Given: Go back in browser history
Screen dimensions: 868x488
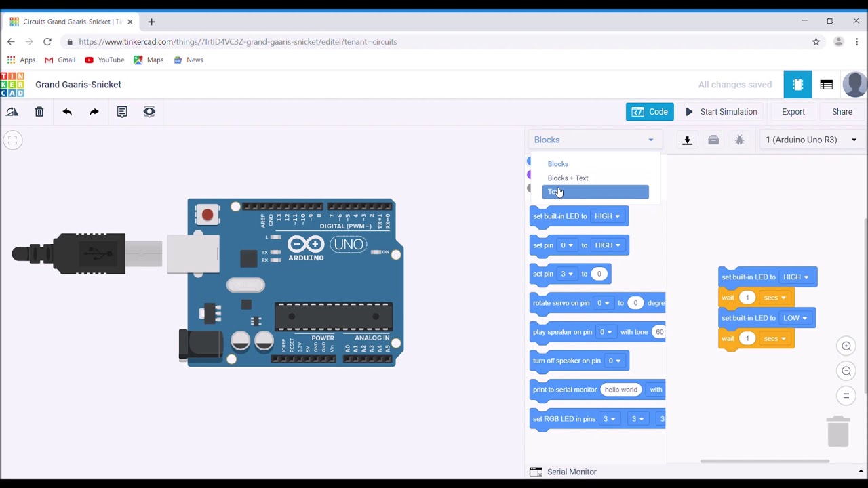Looking at the screenshot, I should click(x=11, y=42).
